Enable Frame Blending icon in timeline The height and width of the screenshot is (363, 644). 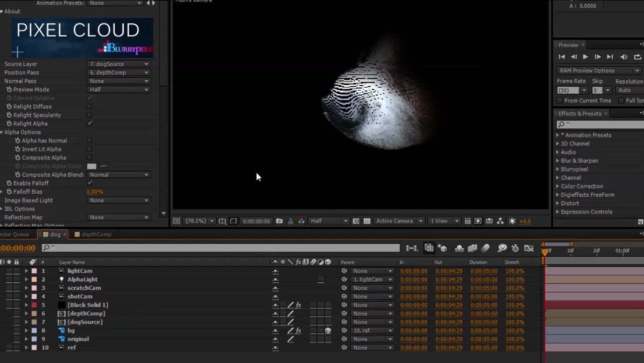coord(472,248)
